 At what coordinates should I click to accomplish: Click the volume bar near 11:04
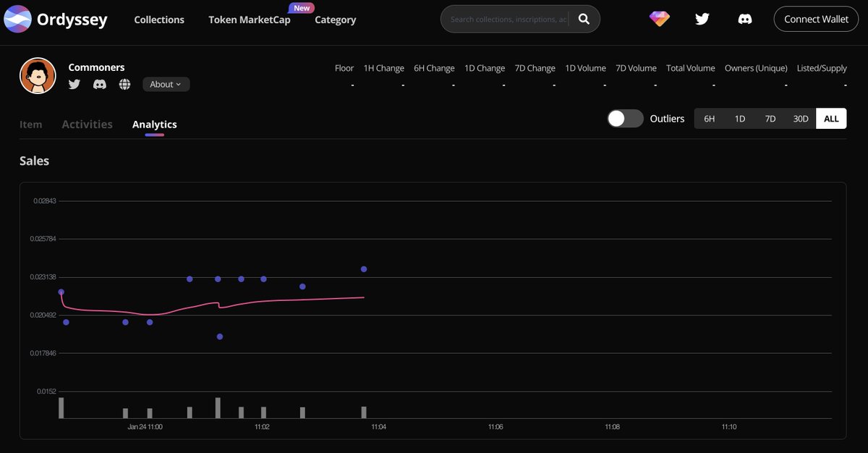coord(364,412)
